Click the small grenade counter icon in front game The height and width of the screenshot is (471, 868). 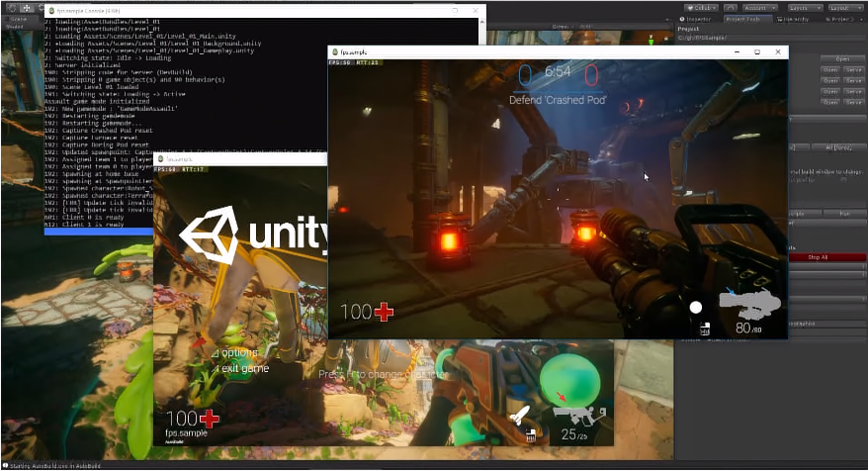click(704, 330)
